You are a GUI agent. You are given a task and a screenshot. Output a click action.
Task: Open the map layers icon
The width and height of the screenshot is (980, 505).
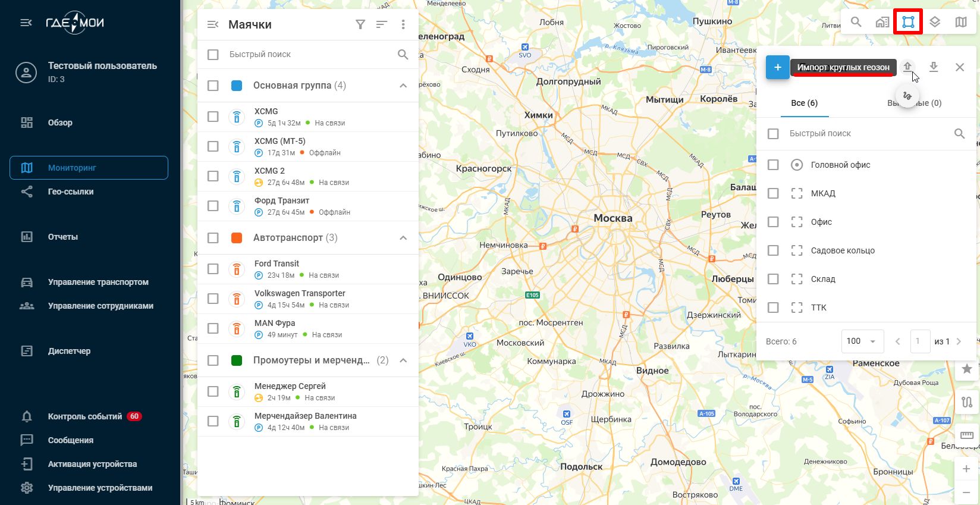tap(935, 22)
